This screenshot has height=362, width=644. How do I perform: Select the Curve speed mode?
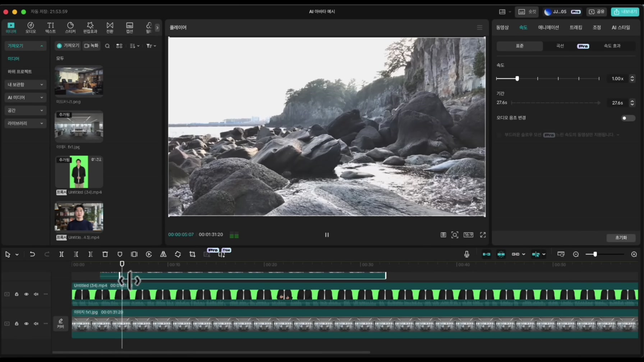(x=560, y=46)
